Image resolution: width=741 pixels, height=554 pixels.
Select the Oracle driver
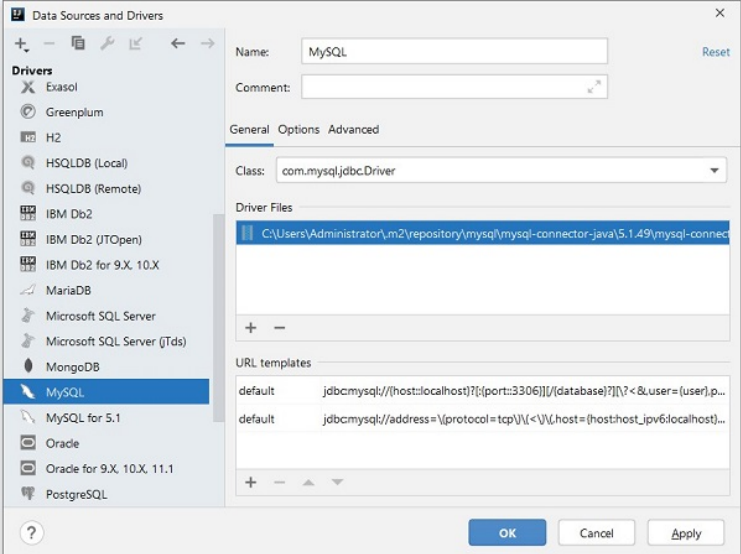pos(106,443)
